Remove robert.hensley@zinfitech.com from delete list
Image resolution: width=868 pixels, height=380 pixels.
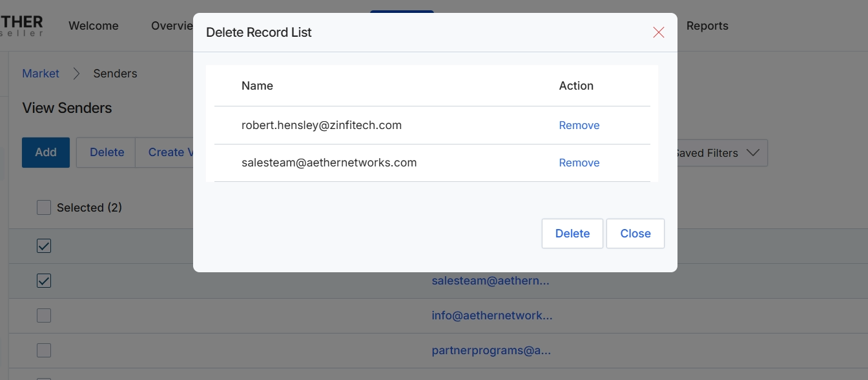(579, 125)
